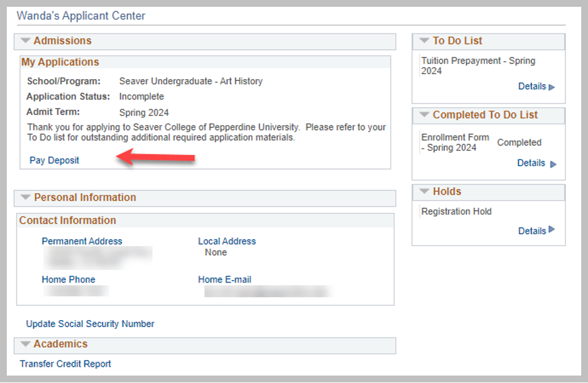
Task: Open the Local Address link
Action: click(x=227, y=241)
